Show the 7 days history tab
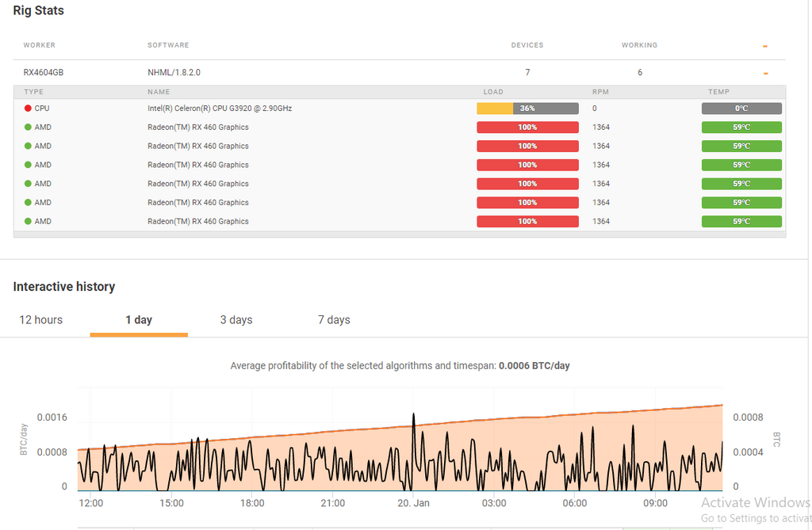Screen dimensions: 812x530 point(334,320)
